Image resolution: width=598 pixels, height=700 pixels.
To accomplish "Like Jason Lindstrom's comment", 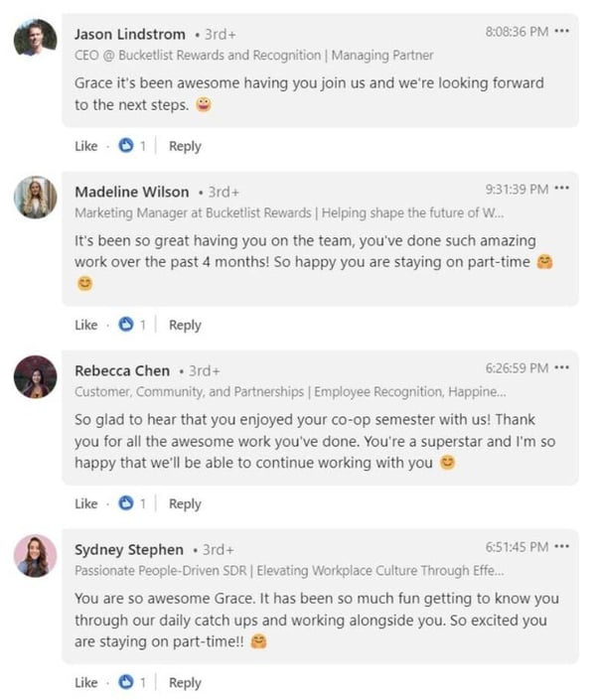I will (86, 146).
